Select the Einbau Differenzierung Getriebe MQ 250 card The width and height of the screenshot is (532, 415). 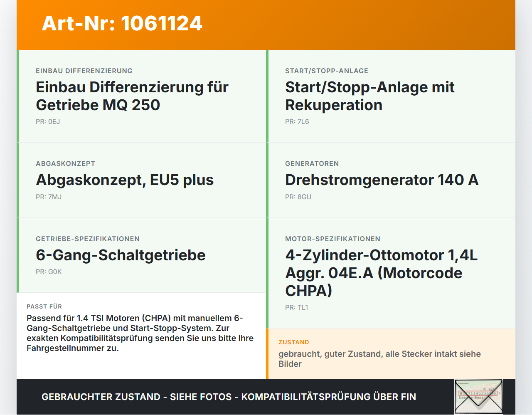pos(141,96)
